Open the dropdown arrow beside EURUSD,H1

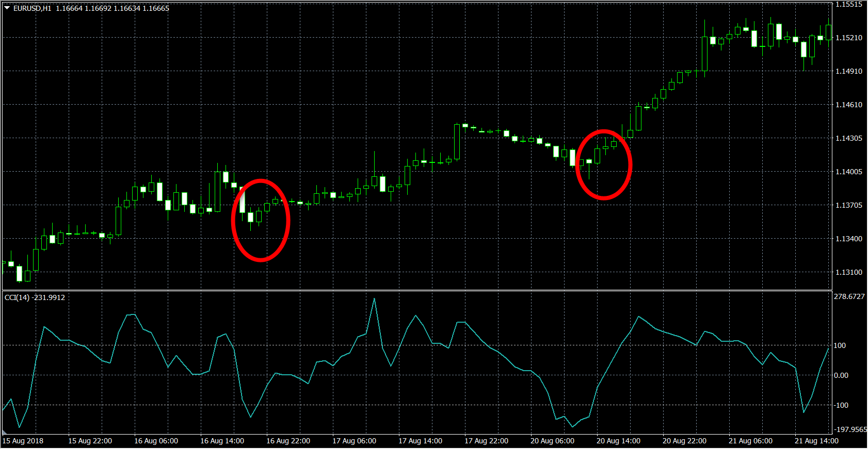[7, 8]
